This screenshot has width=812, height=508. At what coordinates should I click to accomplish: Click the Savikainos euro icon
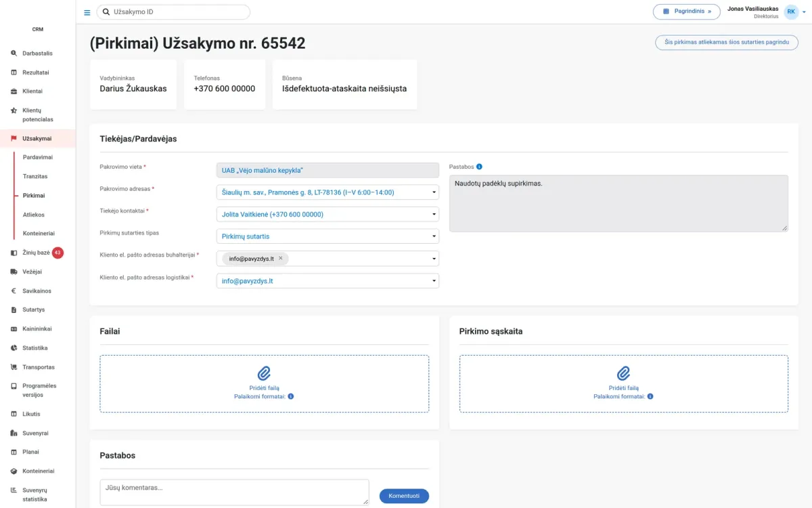click(14, 291)
